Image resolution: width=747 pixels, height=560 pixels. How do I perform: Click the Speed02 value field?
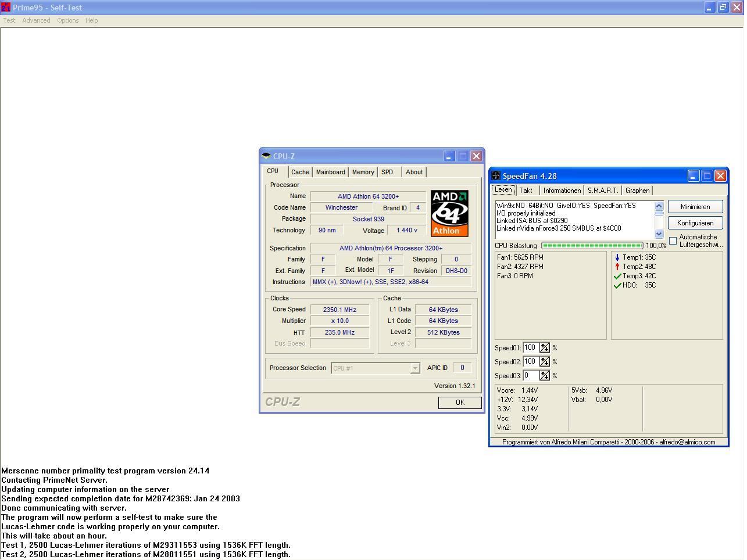[531, 361]
